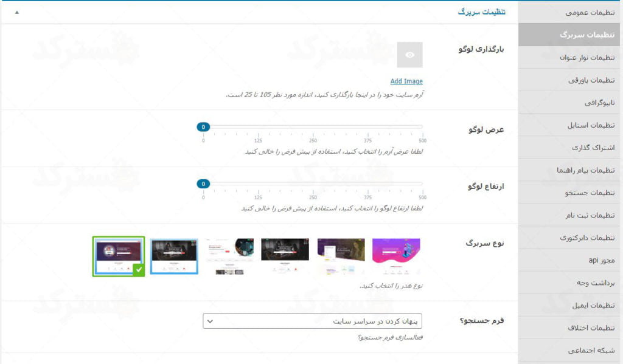Screen dimensions: 623x364
Task: Select the green-bordered header type thumbnail
Action: click(118, 256)
